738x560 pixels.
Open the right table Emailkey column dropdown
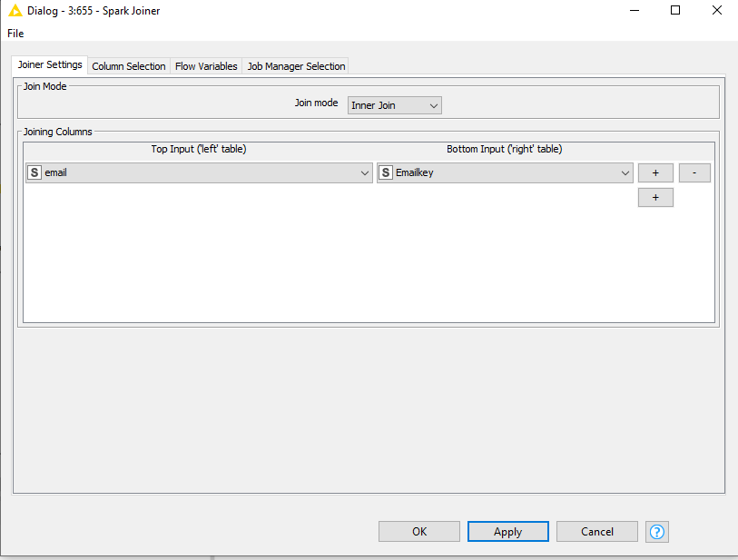625,172
